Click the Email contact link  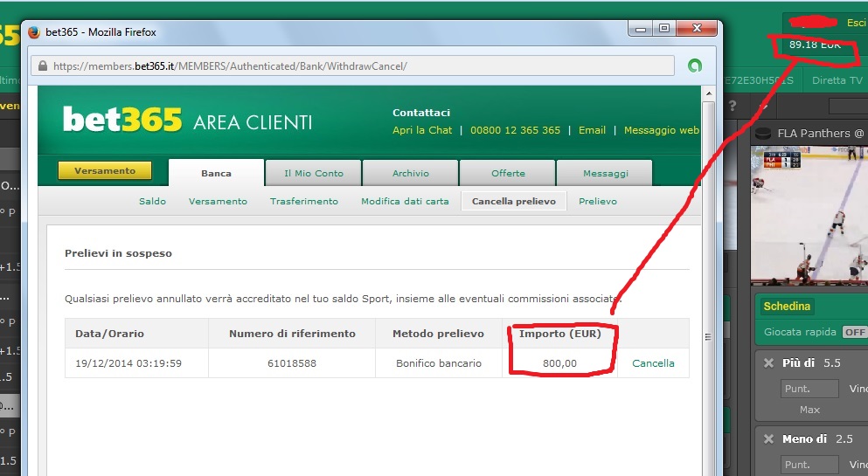pyautogui.click(x=592, y=130)
